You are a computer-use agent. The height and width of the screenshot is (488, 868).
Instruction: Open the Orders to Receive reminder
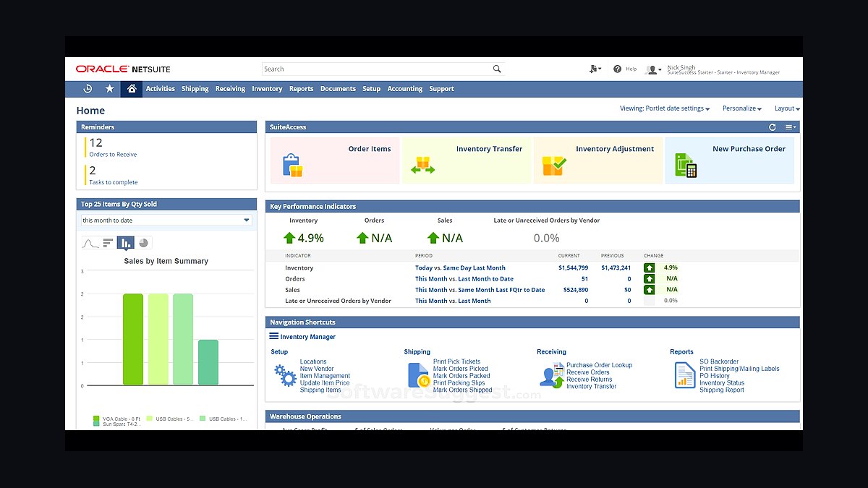click(113, 155)
